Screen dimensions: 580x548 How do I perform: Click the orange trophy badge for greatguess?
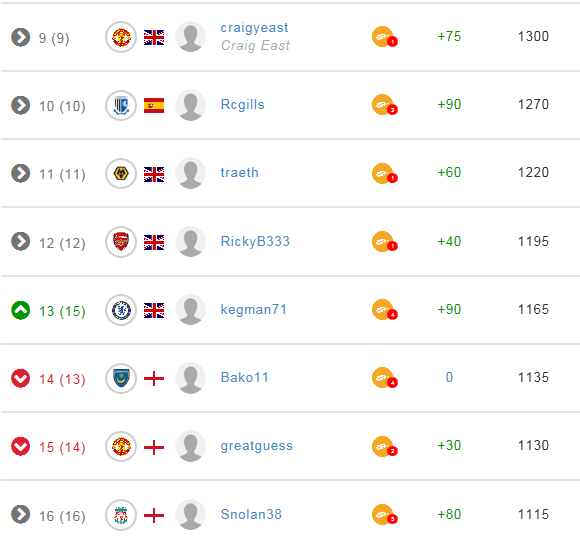pos(384,447)
